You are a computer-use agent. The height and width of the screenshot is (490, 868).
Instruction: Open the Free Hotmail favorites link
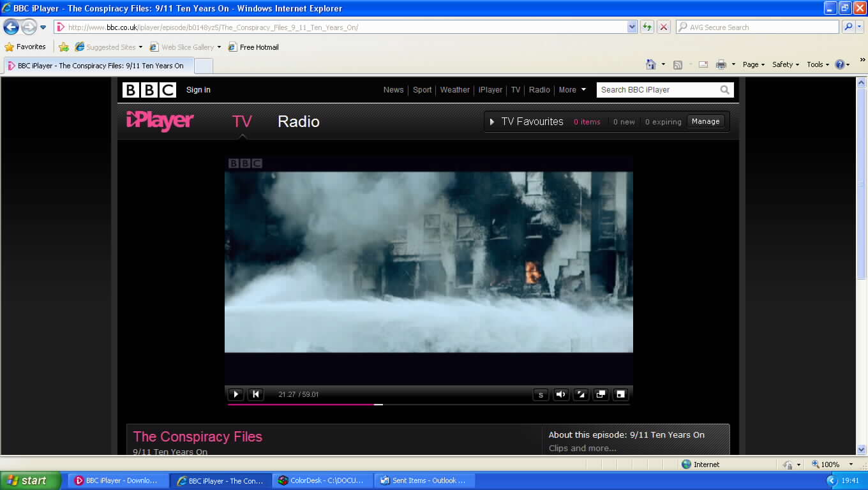tap(253, 47)
